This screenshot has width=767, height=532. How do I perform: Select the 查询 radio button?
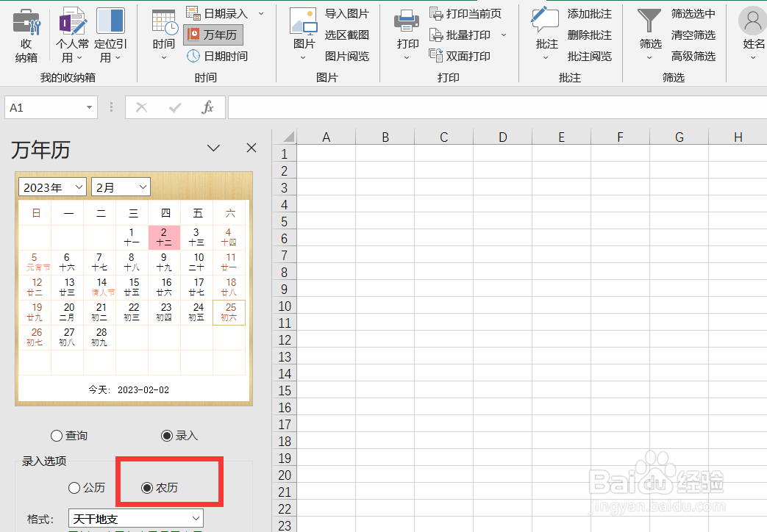point(57,436)
